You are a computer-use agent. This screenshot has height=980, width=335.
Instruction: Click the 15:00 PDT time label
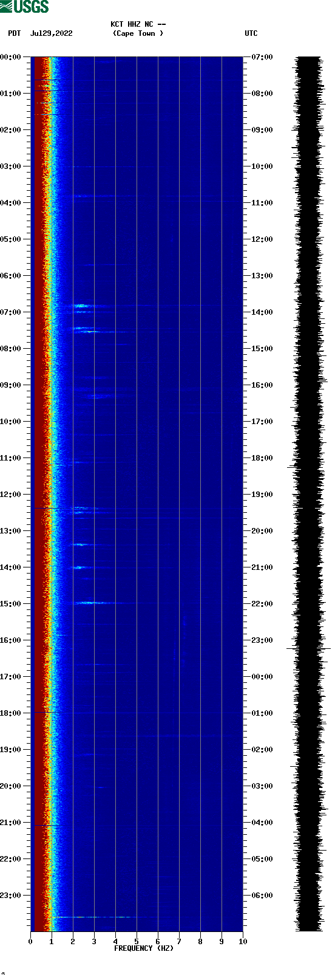11,604
